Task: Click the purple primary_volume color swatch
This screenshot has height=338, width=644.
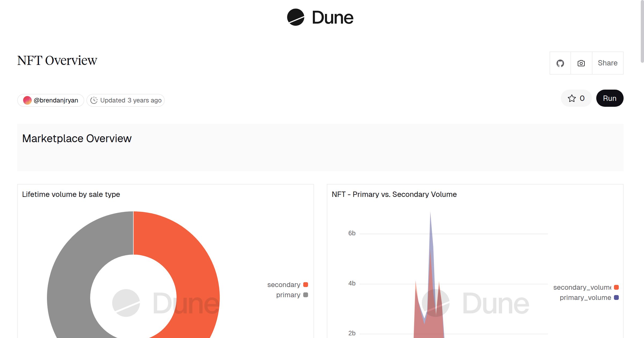Action: point(616,297)
